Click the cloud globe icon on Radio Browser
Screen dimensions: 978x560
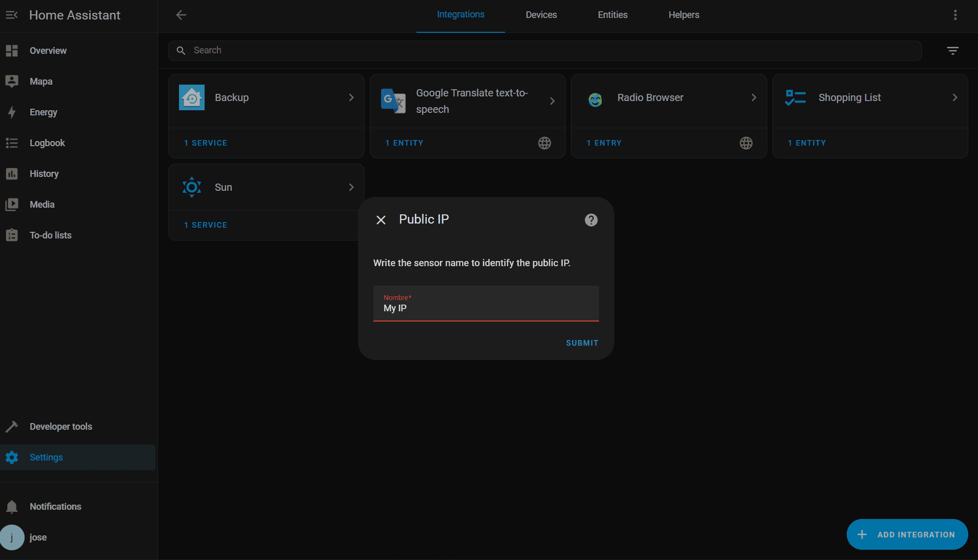(x=746, y=143)
